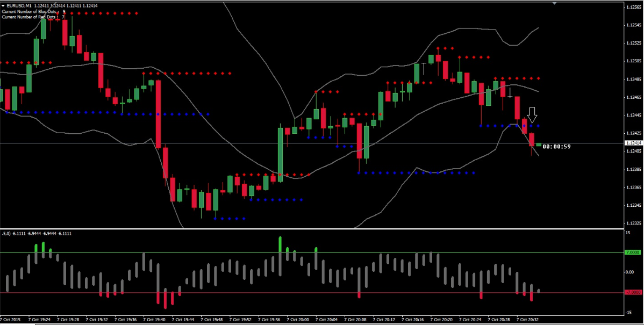Click the '7 Oct 20:12' time axis label
Screen dimensions: 644x325
click(x=384, y=319)
